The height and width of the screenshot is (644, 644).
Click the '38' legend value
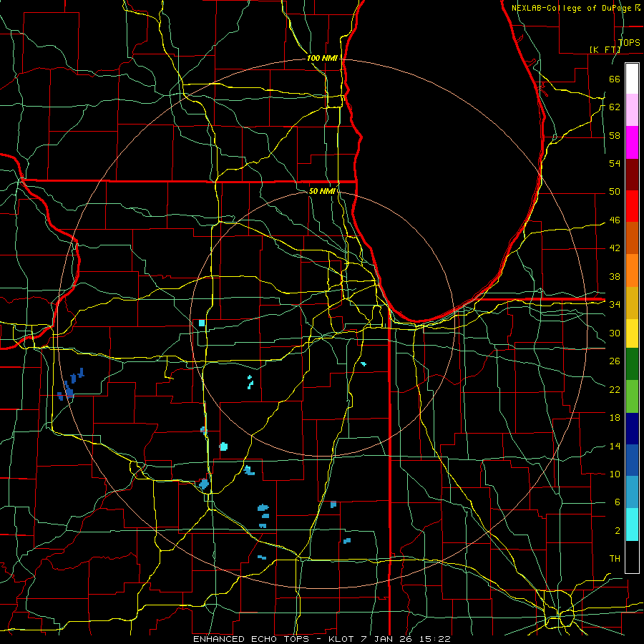tap(615, 276)
